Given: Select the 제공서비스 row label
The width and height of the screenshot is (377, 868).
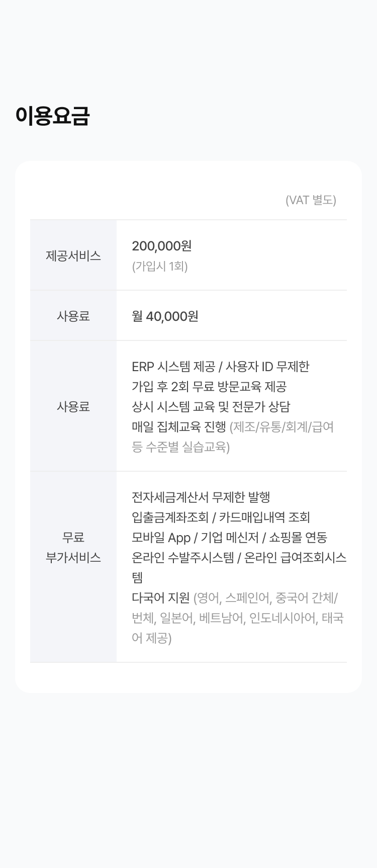Looking at the screenshot, I should pyautogui.click(x=73, y=255).
